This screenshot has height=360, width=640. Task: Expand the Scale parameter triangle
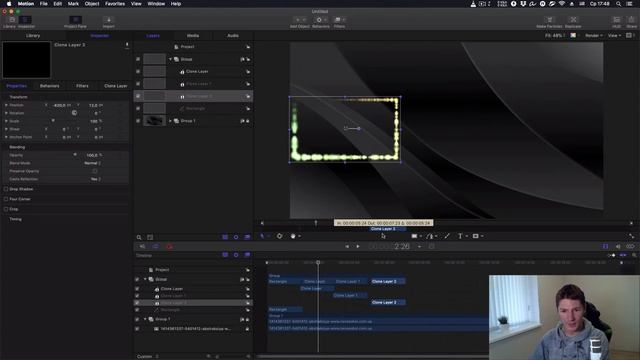[6, 121]
